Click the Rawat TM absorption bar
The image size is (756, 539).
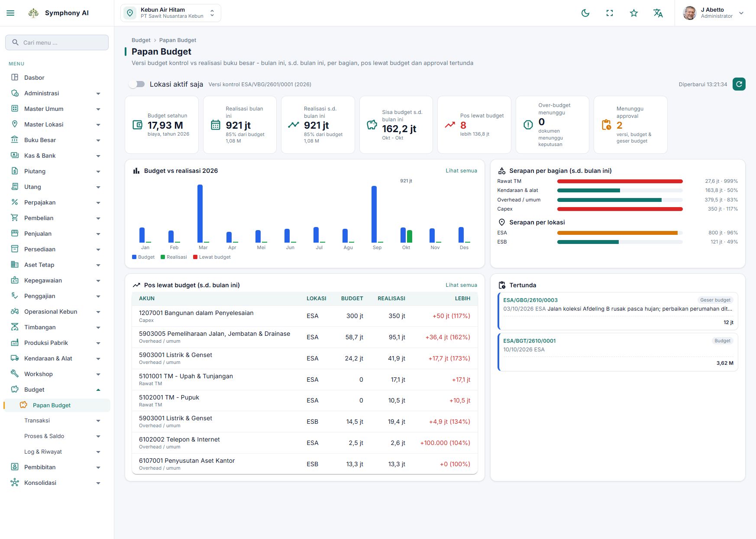point(620,181)
